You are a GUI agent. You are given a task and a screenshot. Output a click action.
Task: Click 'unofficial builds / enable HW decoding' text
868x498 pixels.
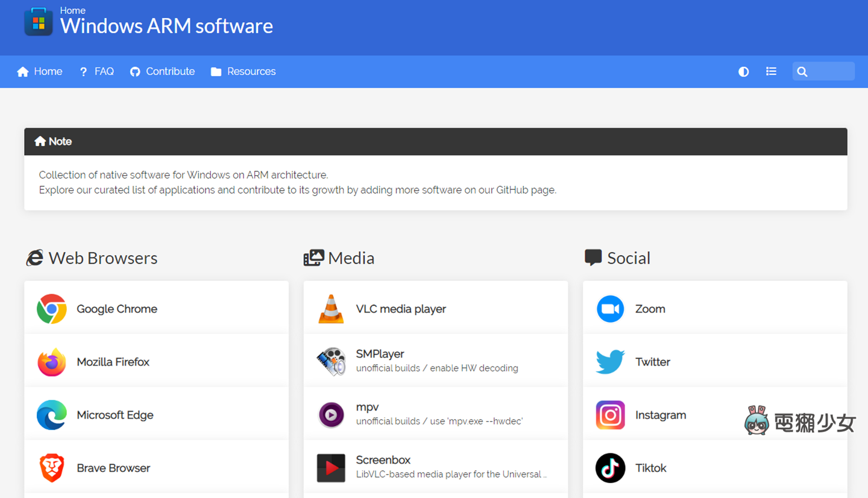[437, 368]
